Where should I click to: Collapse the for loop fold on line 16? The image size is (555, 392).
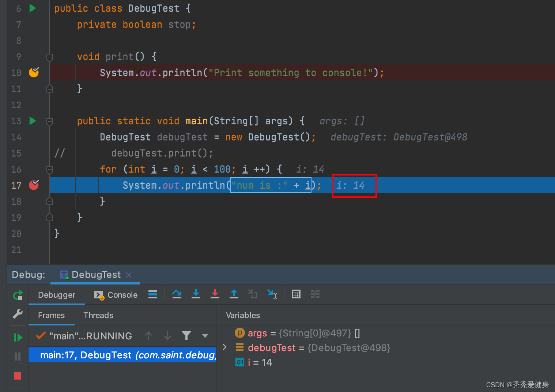50,169
